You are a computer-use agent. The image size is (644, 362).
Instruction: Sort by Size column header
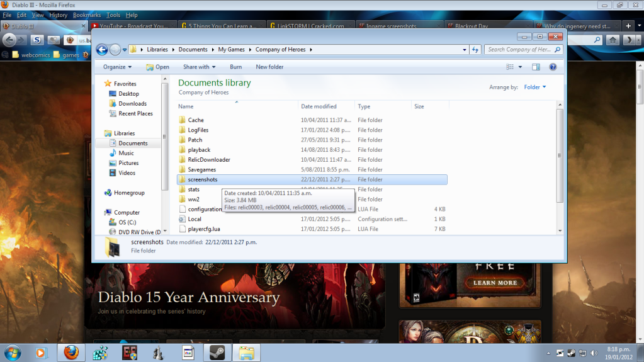(x=430, y=106)
